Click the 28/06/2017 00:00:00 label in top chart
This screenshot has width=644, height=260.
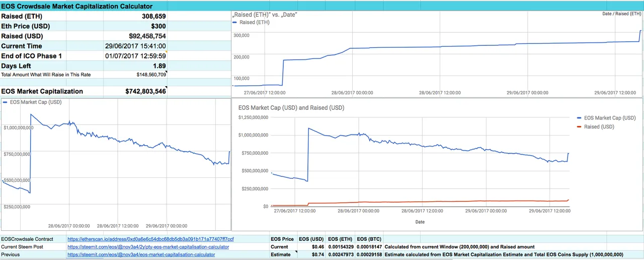coord(352,93)
